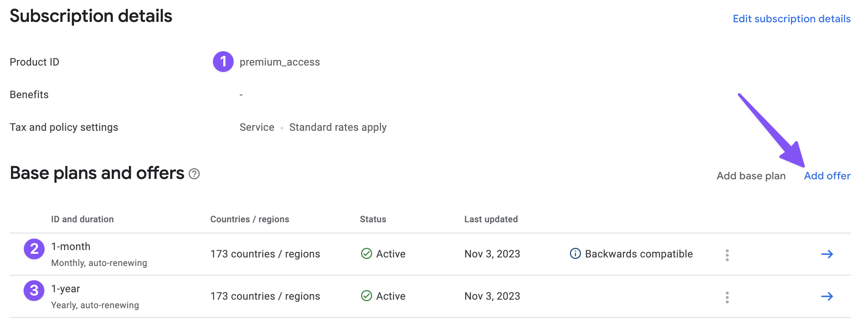Click the ID and duration column header
The width and height of the screenshot is (868, 326).
tap(82, 219)
